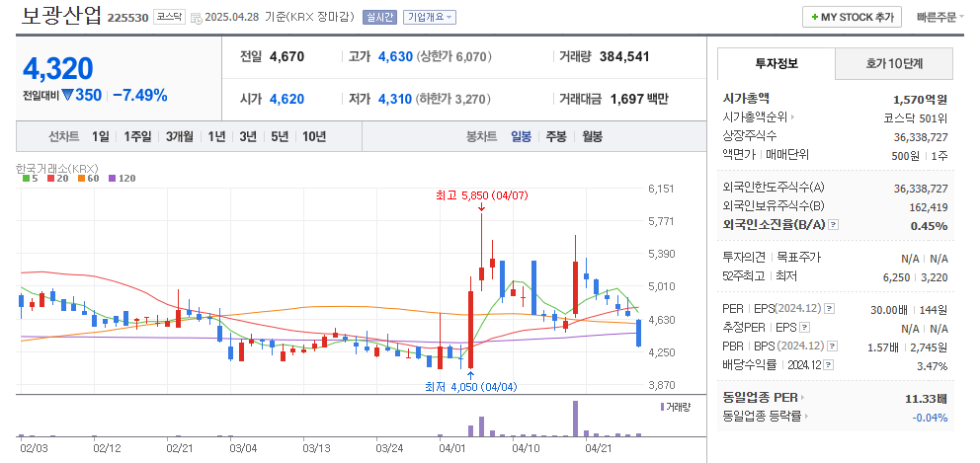Click the 30.00배 PER value
Image resolution: width=980 pixels, height=463 pixels.
(x=887, y=309)
